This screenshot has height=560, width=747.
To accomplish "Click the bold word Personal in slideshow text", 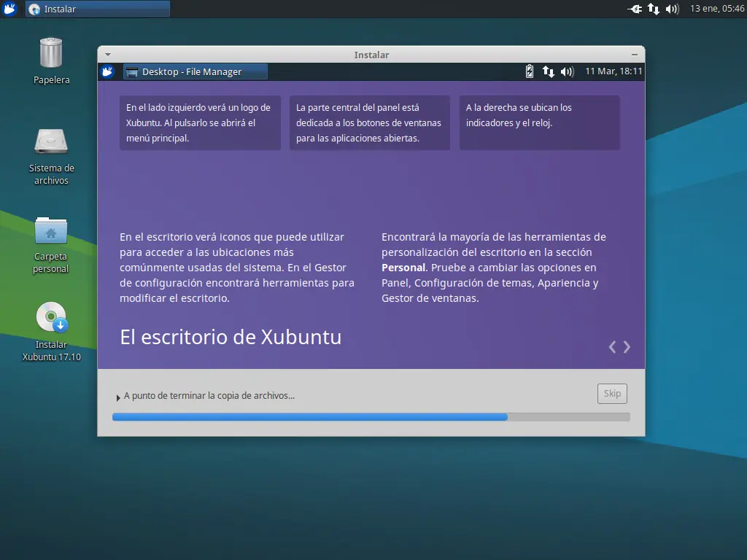I will click(x=403, y=268).
